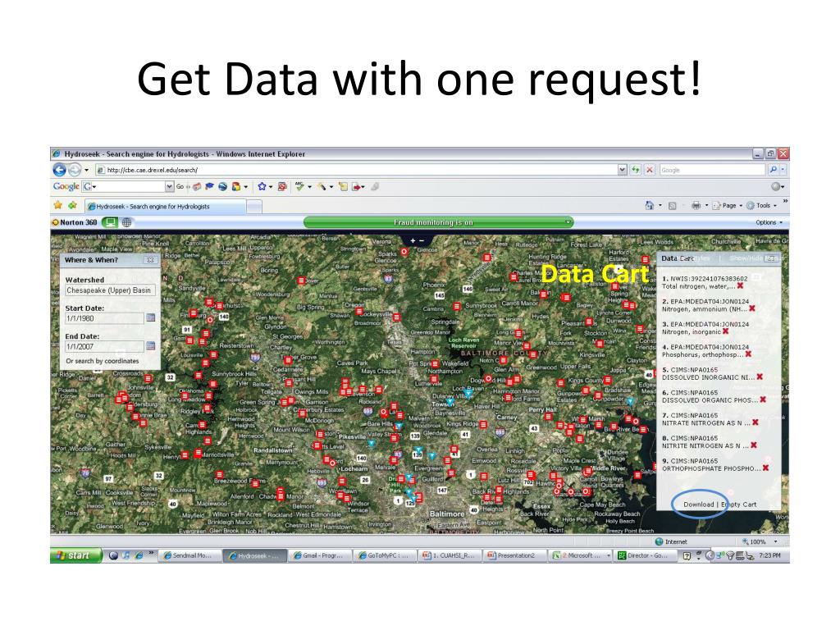Viewport: 840px width, 630px height.
Task: Click the Google search box in IE
Action: (x=711, y=170)
